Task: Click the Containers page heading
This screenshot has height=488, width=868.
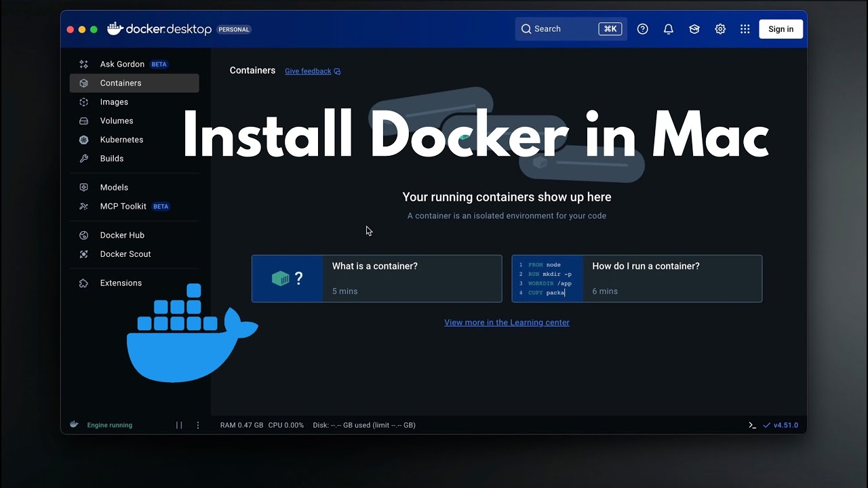Action: [x=252, y=70]
